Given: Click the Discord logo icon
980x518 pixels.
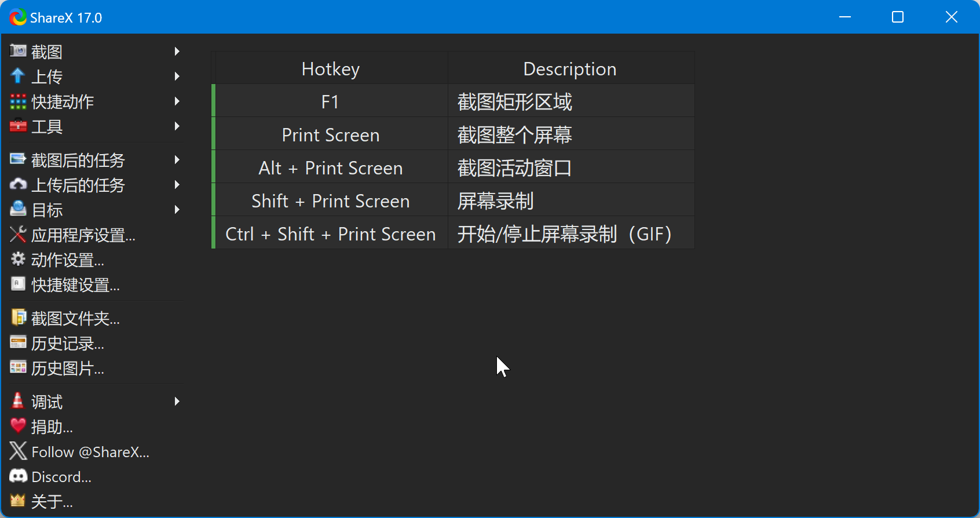Looking at the screenshot, I should (x=18, y=476).
